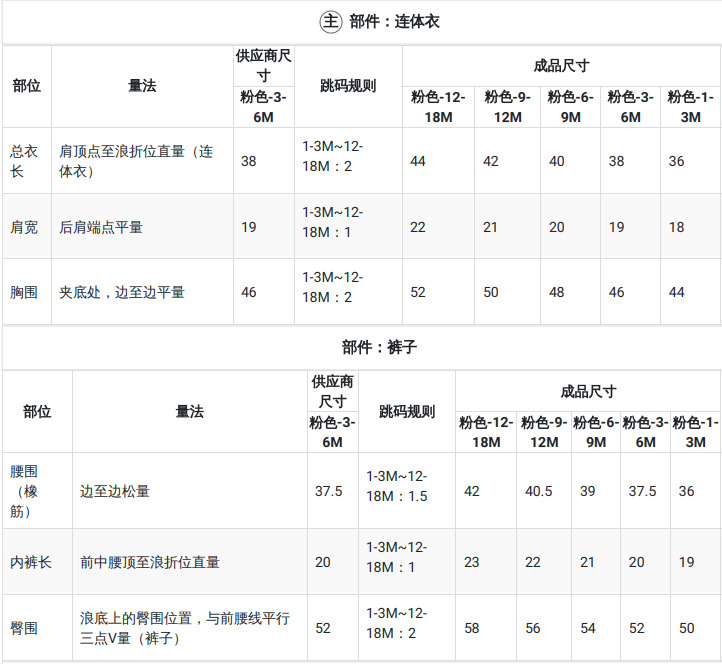Click the 腰围（橡筋）row label
Image resolution: width=722 pixels, height=664 pixels.
(x=24, y=491)
